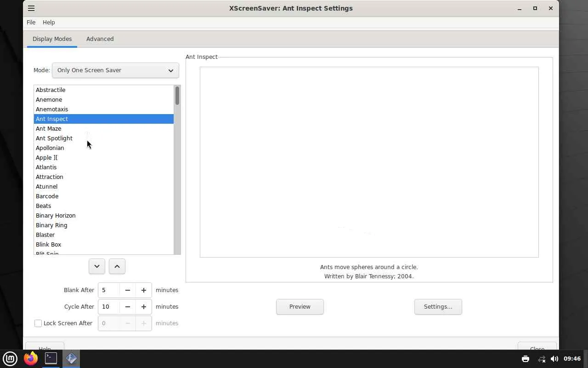Click the taskbar clock showing 09:46
588x368 pixels.
tap(572, 359)
